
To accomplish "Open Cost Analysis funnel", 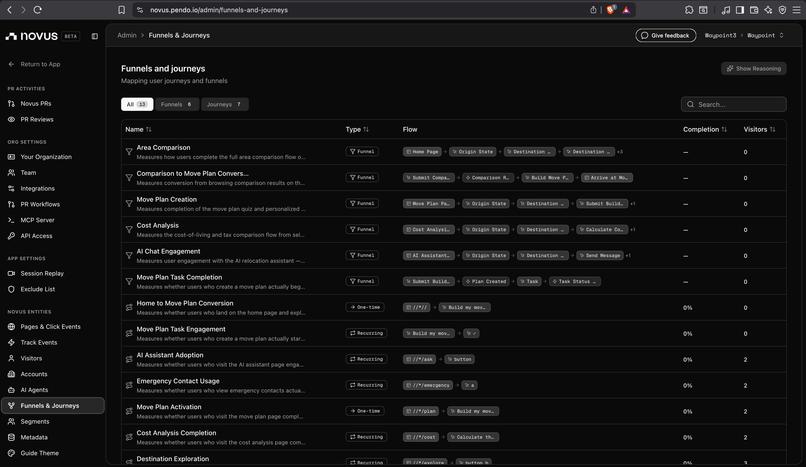I will pyautogui.click(x=453, y=230).
